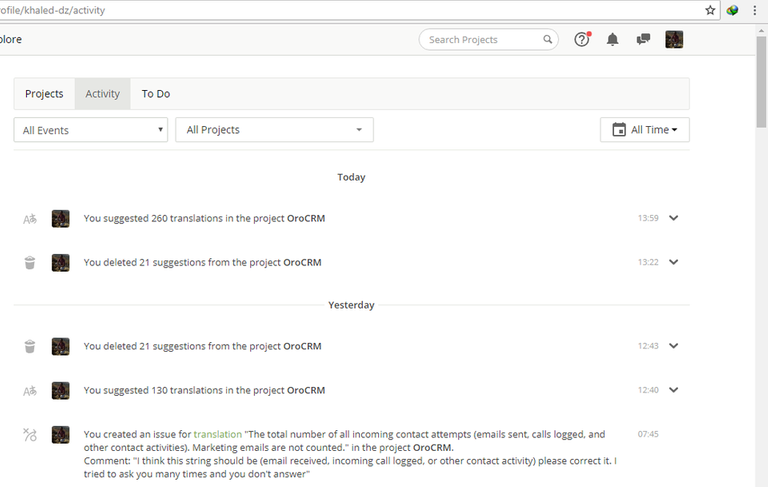Viewport: 768px width, 487px height.
Task: Click trash icon beside 13:22 deletion entry
Action: [x=30, y=263]
